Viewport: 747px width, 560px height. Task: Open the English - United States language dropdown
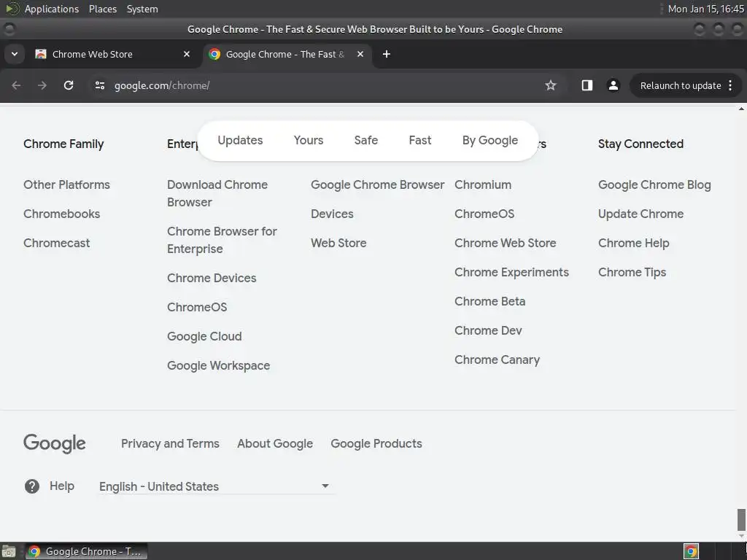[x=214, y=486]
